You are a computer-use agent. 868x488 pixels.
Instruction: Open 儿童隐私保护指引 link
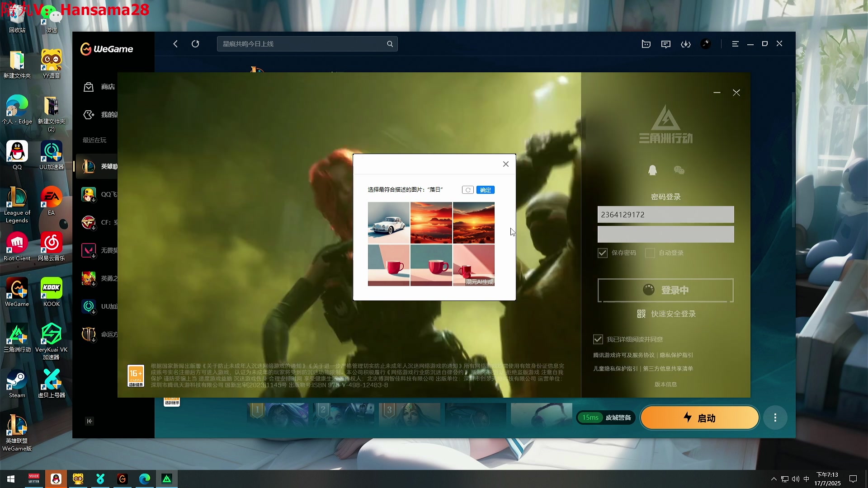[615, 369]
